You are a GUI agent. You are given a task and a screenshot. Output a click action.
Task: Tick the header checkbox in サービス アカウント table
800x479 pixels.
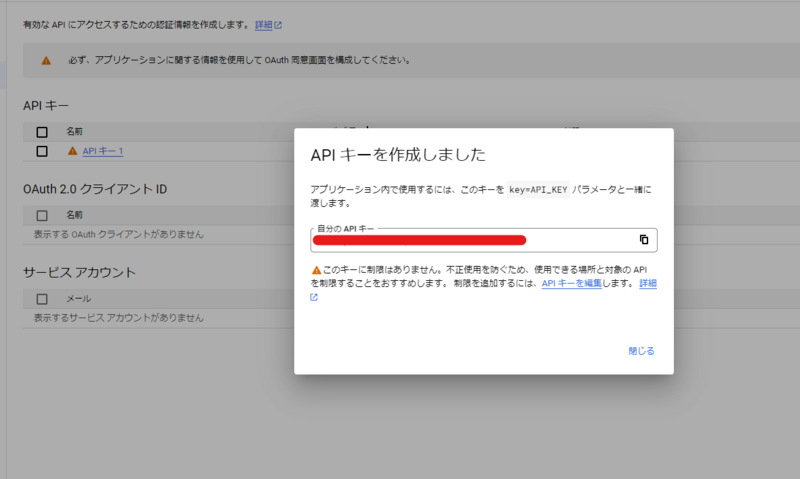pyautogui.click(x=42, y=299)
